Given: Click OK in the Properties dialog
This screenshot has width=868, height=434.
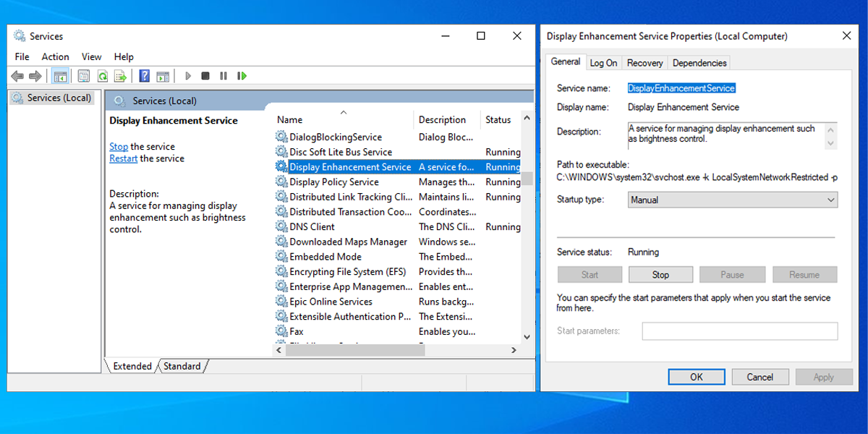Looking at the screenshot, I should coord(696,376).
